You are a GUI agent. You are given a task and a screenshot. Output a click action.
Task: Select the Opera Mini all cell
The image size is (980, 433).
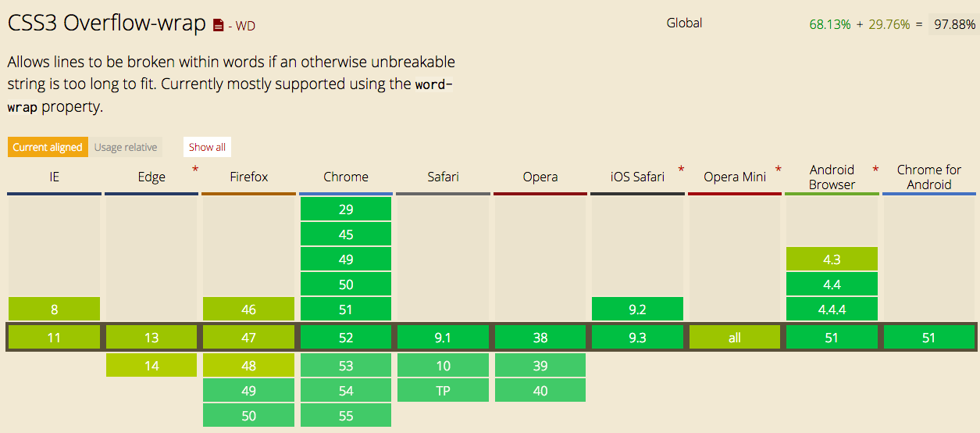(x=734, y=338)
